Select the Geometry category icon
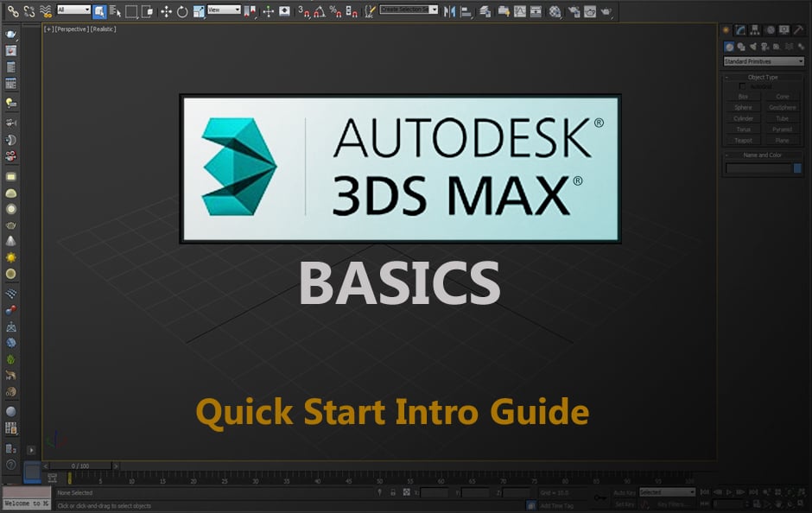This screenshot has height=513, width=812. tap(729, 47)
